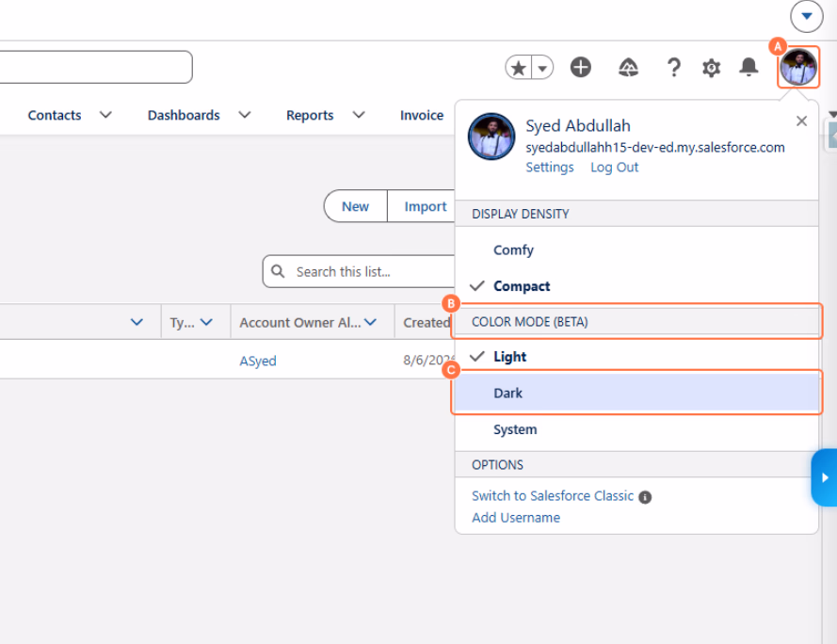
Task: Expand the blue side panel arrow tab
Action: click(824, 477)
